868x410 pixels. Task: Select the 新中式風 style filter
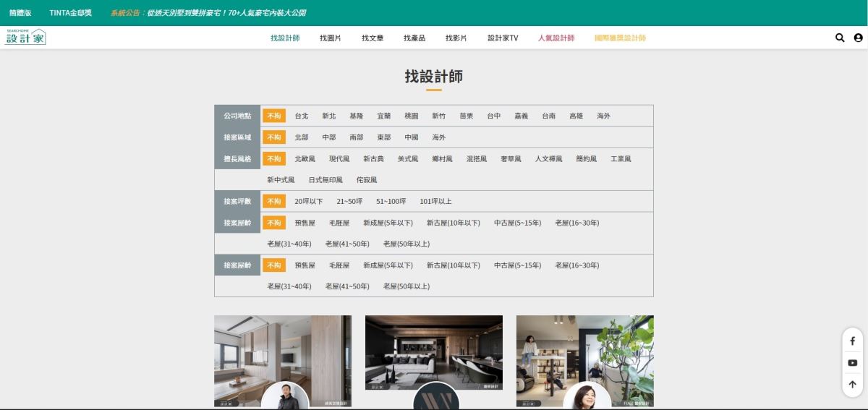[x=281, y=180]
